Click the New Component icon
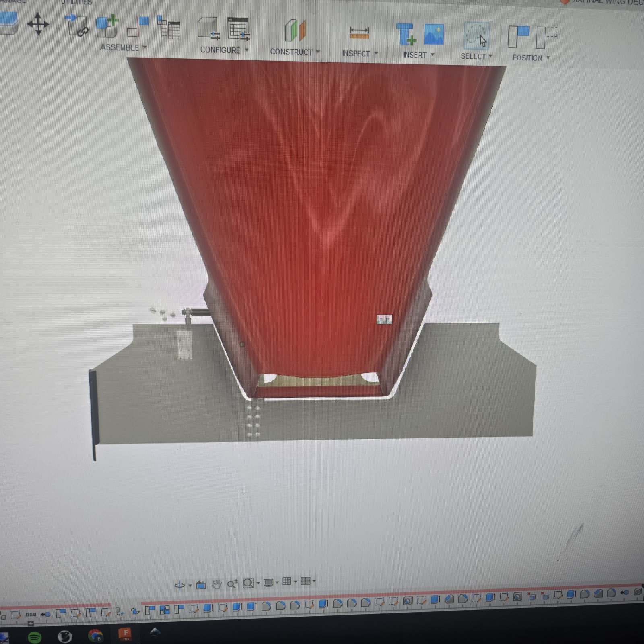The height and width of the screenshot is (644, 644). 107,27
